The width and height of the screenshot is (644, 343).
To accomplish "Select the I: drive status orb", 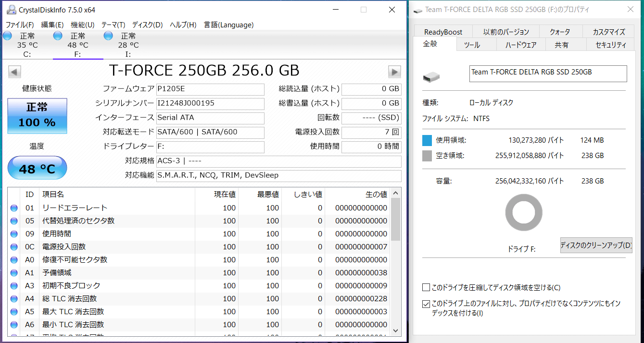I will pyautogui.click(x=108, y=36).
